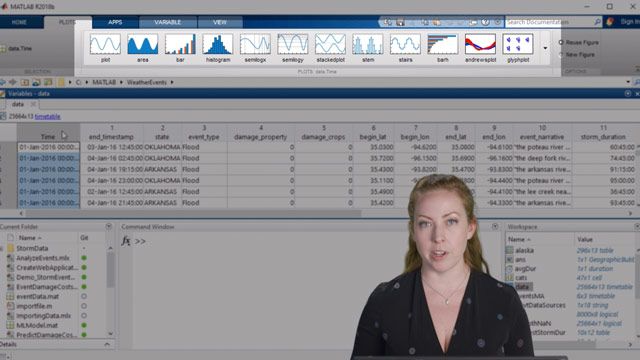Pick the stackedplot icon

point(330,47)
